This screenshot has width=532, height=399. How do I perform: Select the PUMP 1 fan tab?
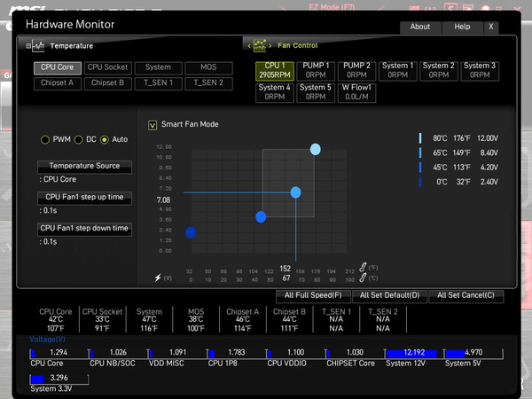coord(316,71)
